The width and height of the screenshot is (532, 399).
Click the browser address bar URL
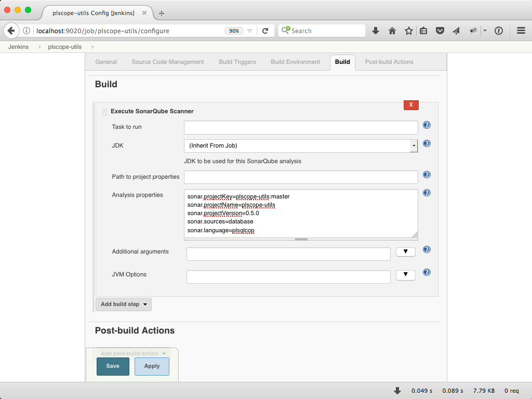(103, 31)
